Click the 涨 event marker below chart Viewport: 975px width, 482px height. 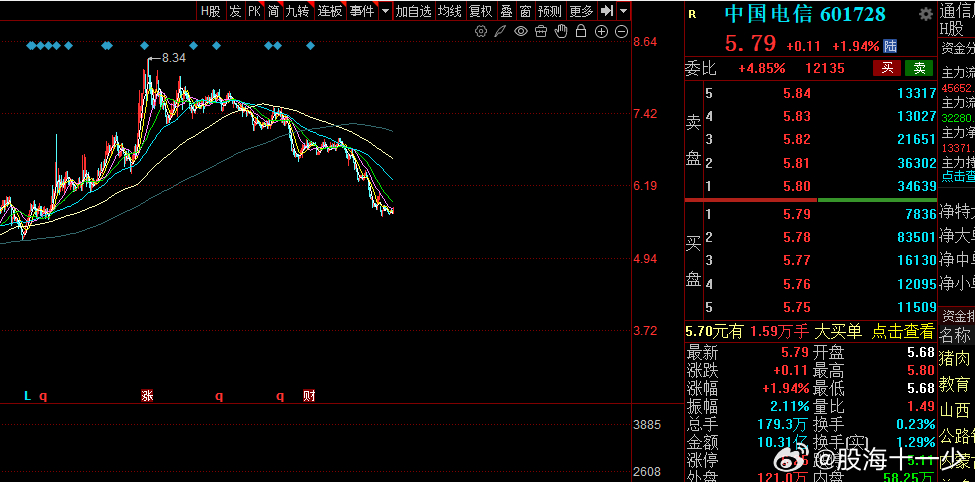(x=147, y=396)
